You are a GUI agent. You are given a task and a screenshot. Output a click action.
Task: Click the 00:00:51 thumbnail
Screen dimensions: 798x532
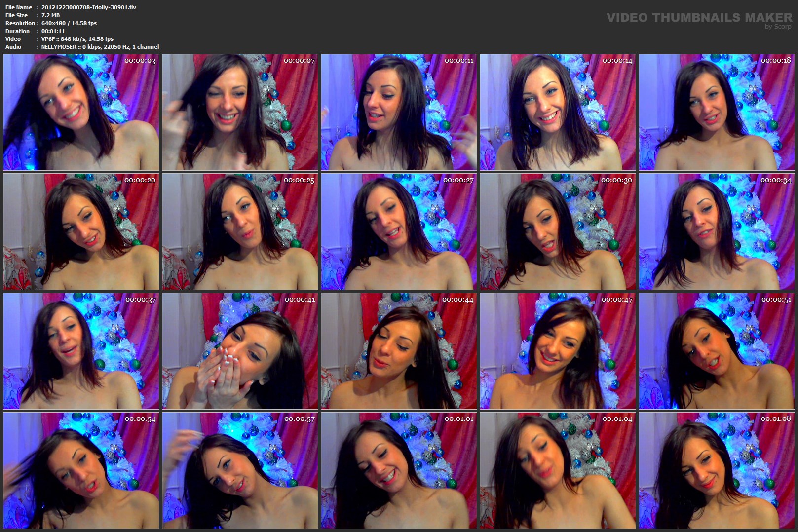tap(717, 351)
